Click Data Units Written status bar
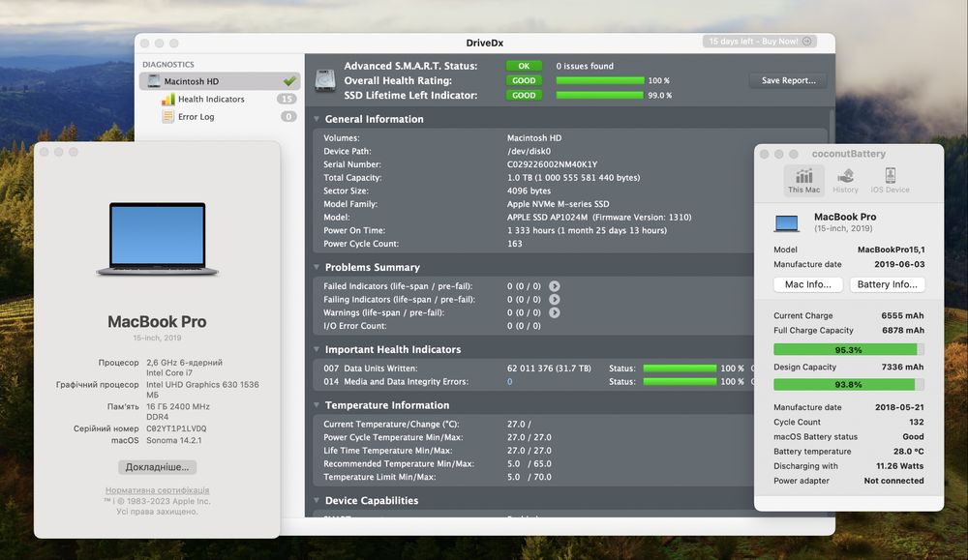This screenshot has width=968, height=560. click(680, 368)
